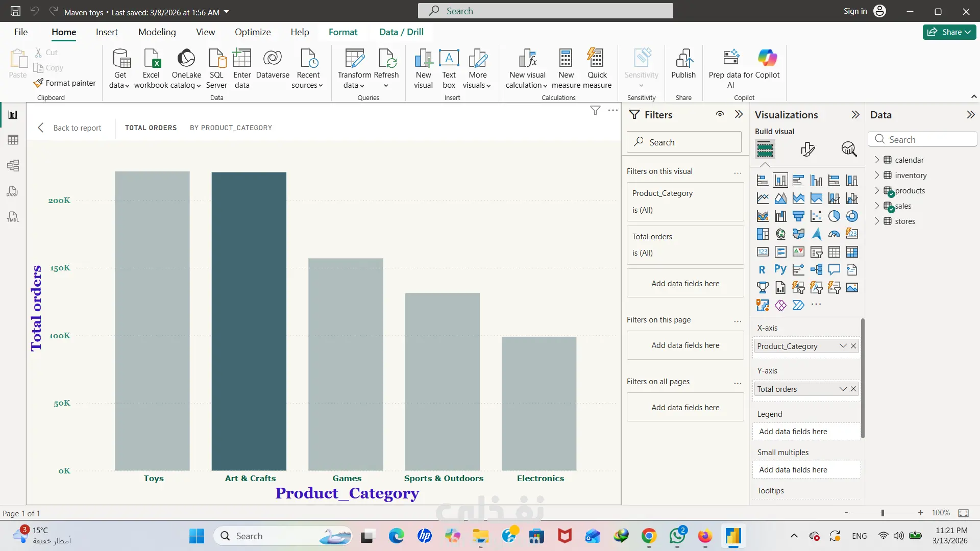Toggle filter pane visibility eye icon
Screen dimensions: 980x551
click(720, 114)
